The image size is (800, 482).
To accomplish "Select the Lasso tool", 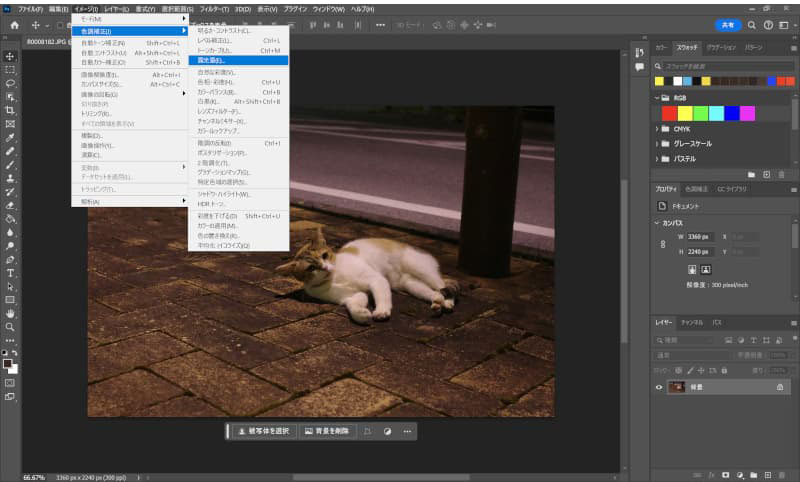I will [x=10, y=84].
